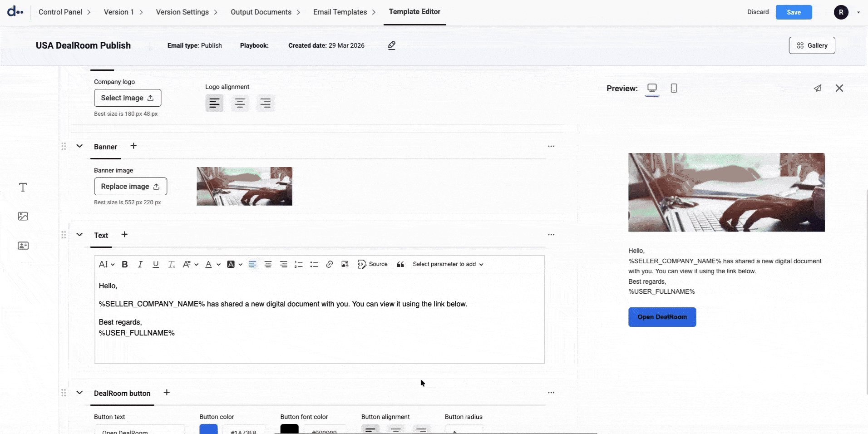
Task: Open the font background color picker
Action: (234, 264)
